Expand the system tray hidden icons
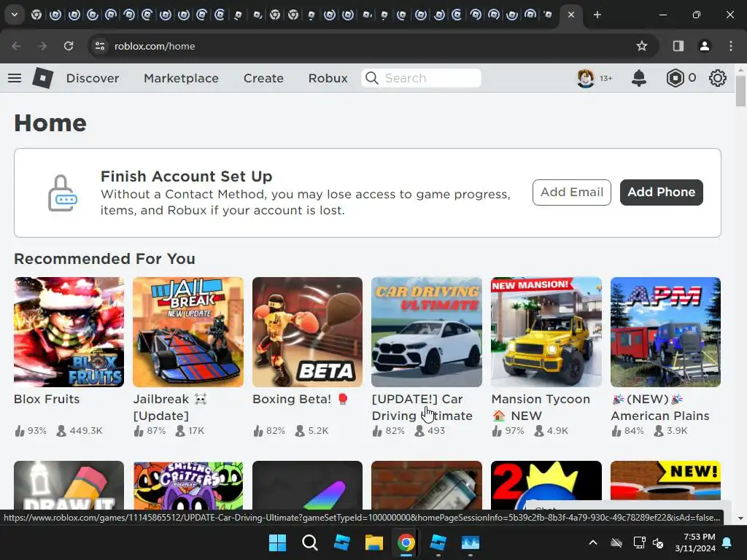The height and width of the screenshot is (560, 747). click(x=592, y=542)
